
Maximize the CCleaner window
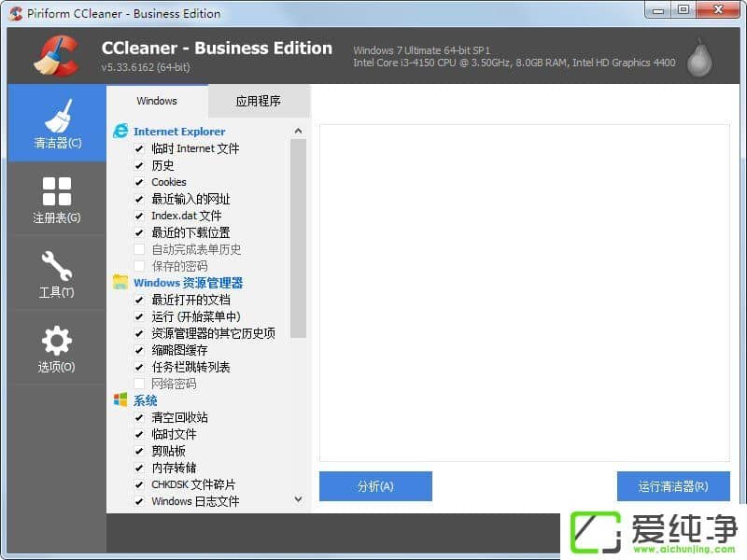tap(684, 10)
